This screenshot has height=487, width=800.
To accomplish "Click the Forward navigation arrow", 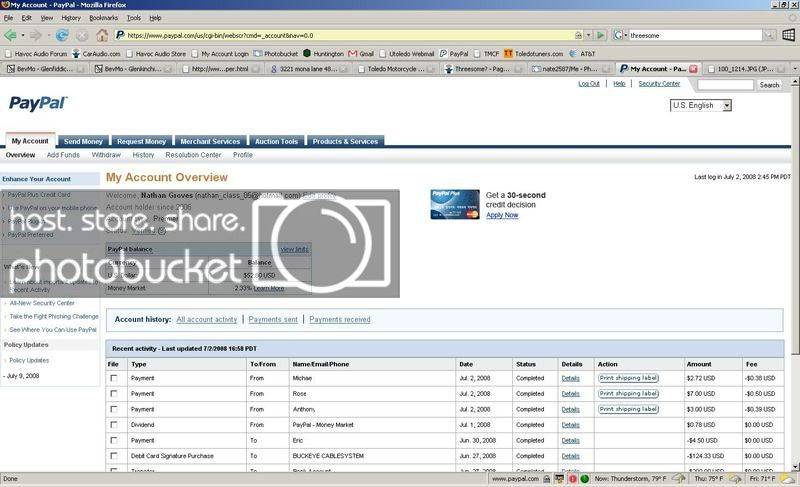I will [36, 35].
